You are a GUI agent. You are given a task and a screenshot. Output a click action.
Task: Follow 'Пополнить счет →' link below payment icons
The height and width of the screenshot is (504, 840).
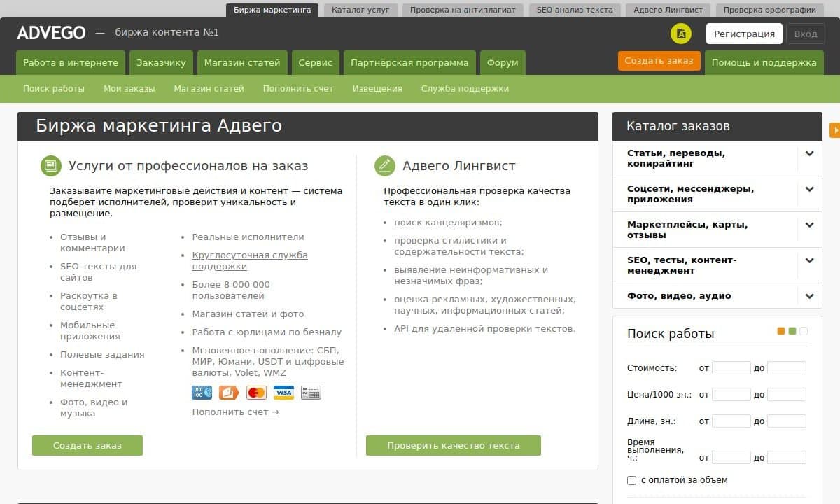[236, 412]
